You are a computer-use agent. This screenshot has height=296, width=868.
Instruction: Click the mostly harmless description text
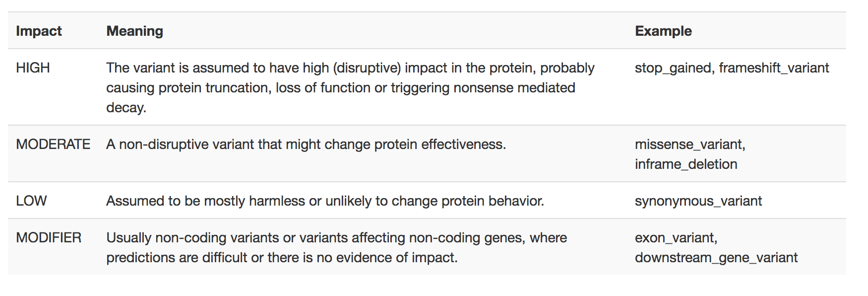[x=325, y=201]
